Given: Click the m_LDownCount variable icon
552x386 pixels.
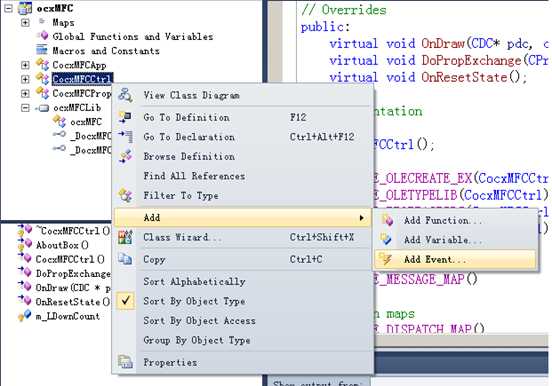Looking at the screenshot, I should click(x=24, y=316).
